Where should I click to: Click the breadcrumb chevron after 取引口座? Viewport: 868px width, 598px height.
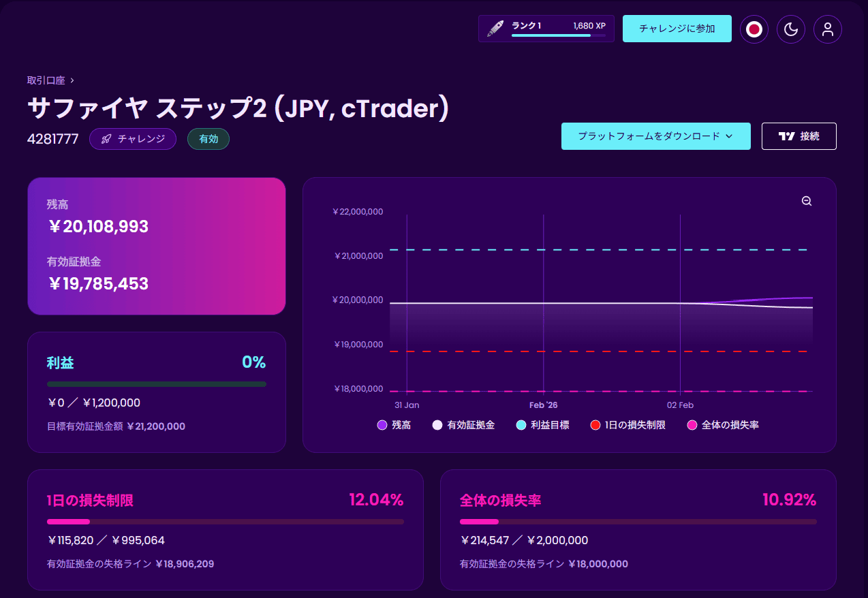(72, 80)
